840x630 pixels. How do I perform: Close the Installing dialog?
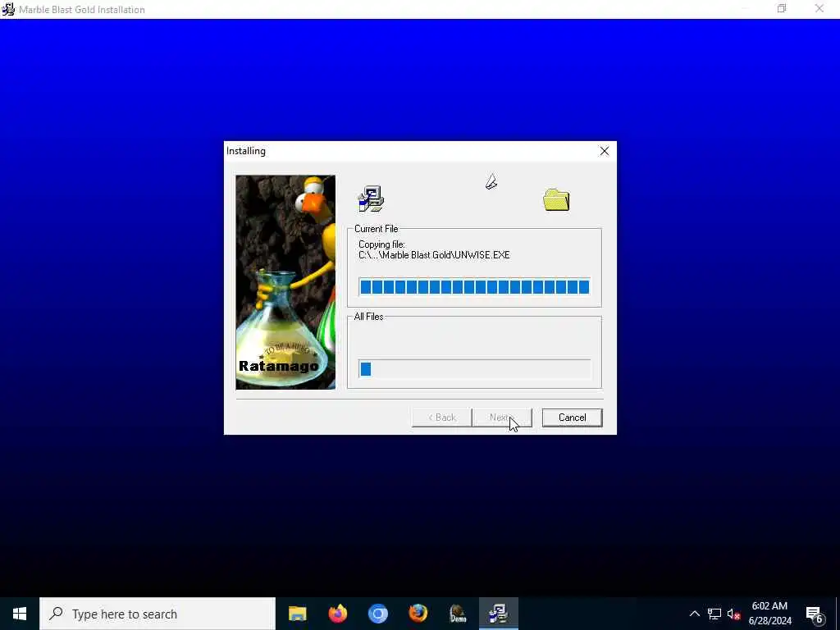click(605, 151)
